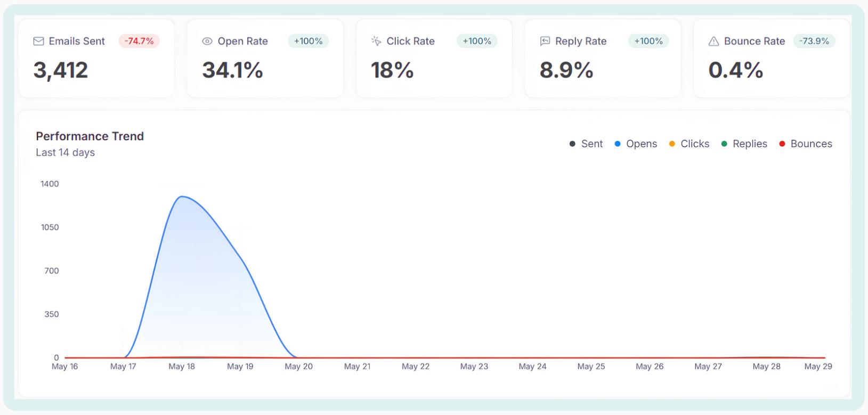This screenshot has height=415, width=868.
Task: Click the envelope icon beside Emails Sent
Action: pyautogui.click(x=38, y=41)
